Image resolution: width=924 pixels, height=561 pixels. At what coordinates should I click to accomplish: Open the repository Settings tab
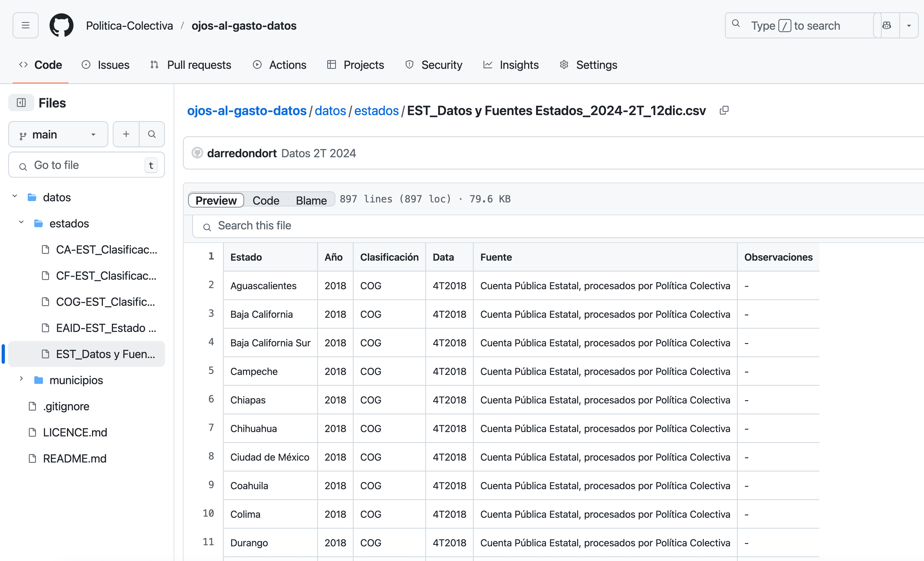(x=588, y=65)
